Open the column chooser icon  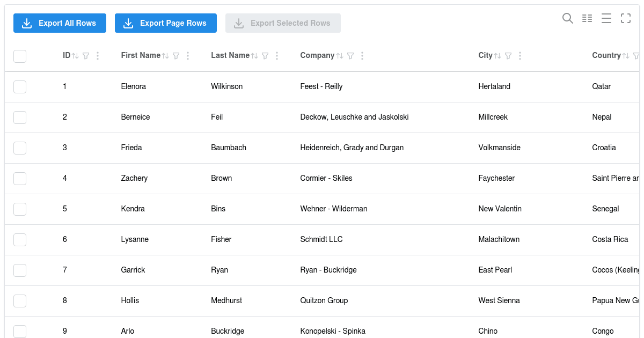coord(587,18)
